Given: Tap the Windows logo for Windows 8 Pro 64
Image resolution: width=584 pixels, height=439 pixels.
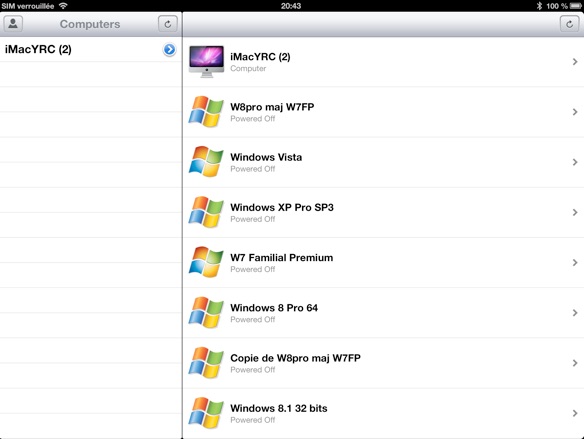Looking at the screenshot, I should point(206,313).
